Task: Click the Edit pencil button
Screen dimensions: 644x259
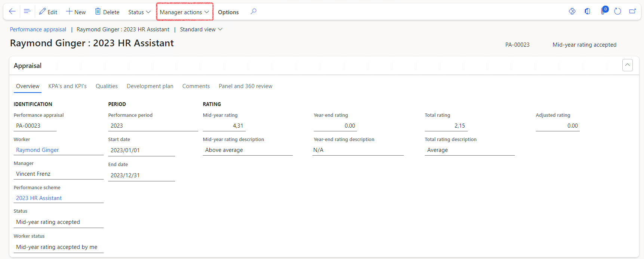Action: click(48, 12)
